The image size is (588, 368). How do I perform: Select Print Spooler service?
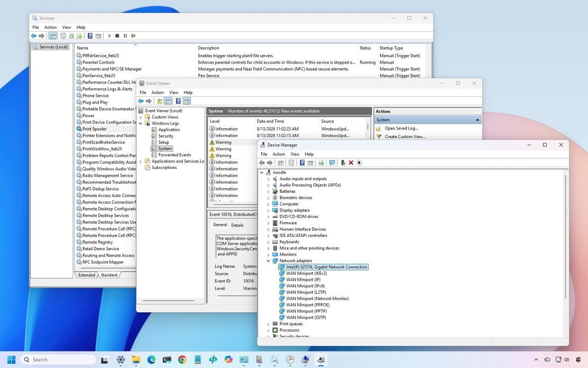(x=94, y=129)
